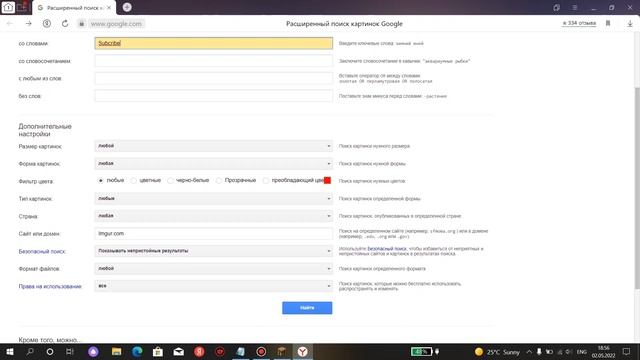The height and width of the screenshot is (360, 640).
Task: Click the www.google.com address bar
Action: click(x=116, y=24)
